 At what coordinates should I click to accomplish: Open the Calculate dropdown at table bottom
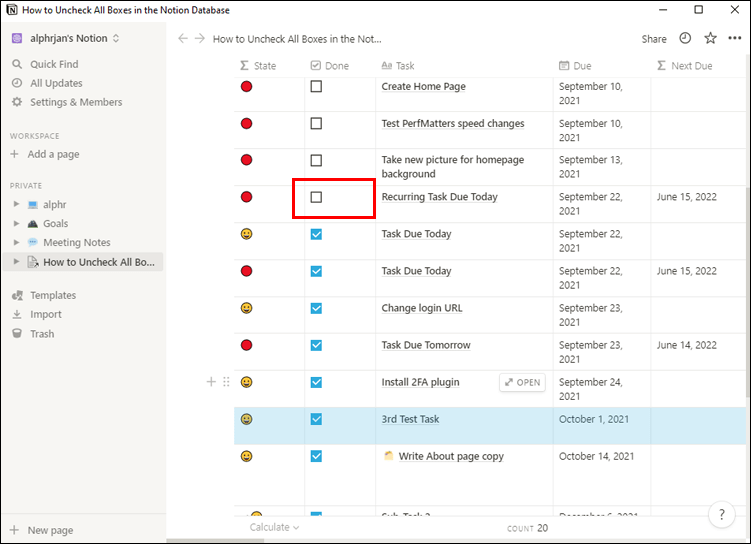point(274,527)
